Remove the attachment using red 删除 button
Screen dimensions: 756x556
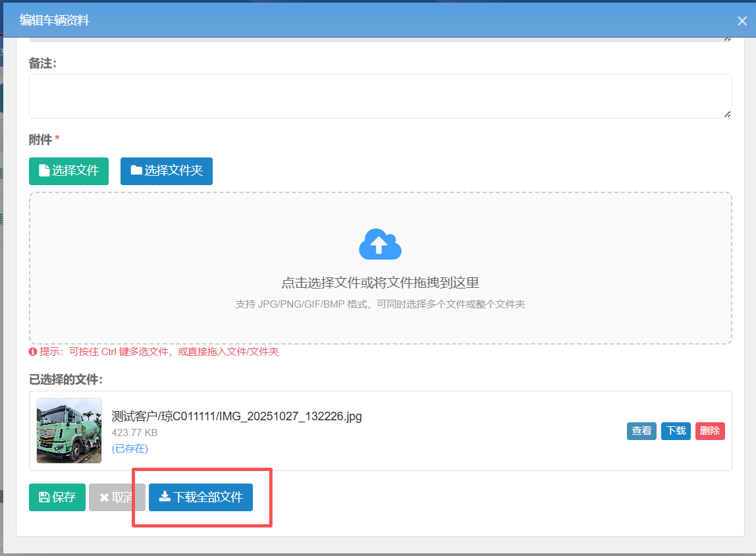[710, 431]
